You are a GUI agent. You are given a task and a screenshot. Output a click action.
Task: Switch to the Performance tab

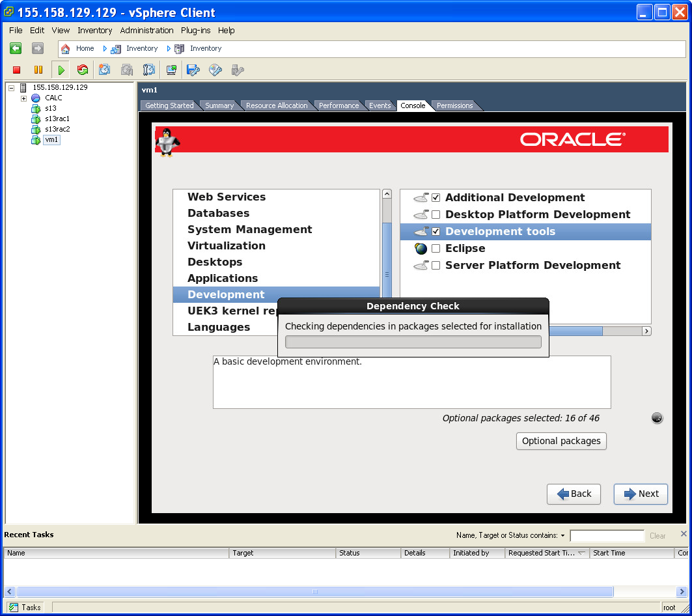point(339,105)
